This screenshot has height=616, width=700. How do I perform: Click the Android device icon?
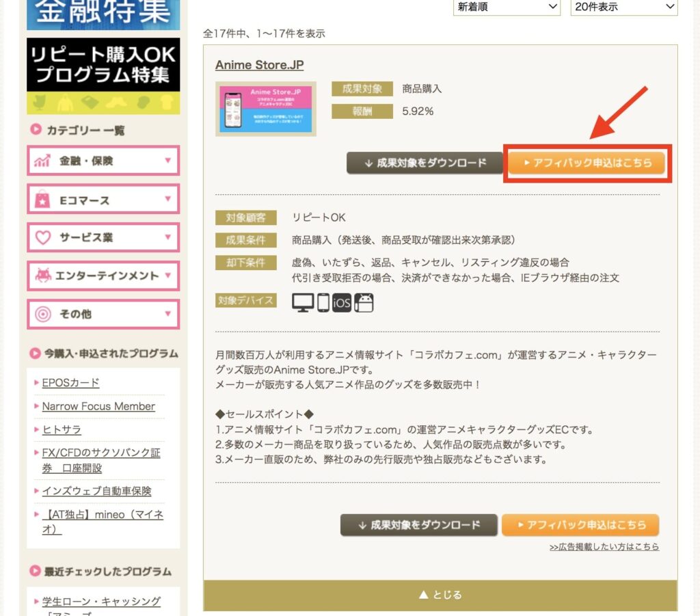coord(364,303)
